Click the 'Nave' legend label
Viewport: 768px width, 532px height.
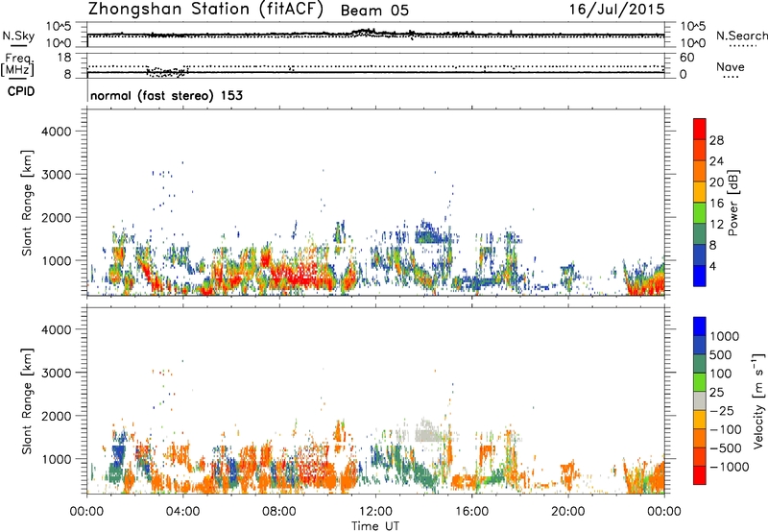click(731, 66)
